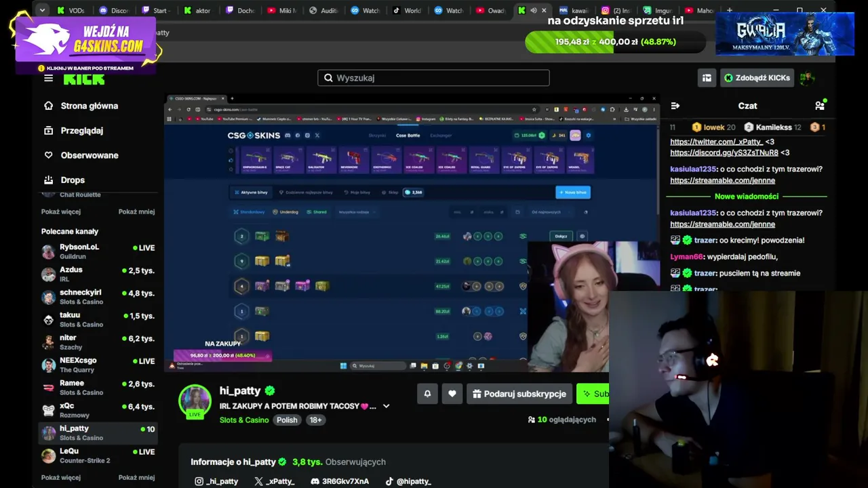The image size is (868, 488).
Task: Open the Kick sidebar hamburger menu
Action: pos(48,78)
